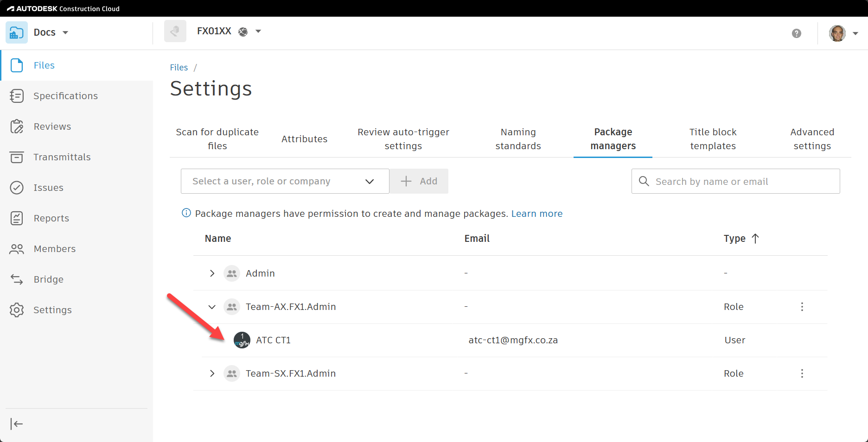This screenshot has height=442, width=868.
Task: Open more options for Team-AX.FX1.Admin
Action: 802,307
